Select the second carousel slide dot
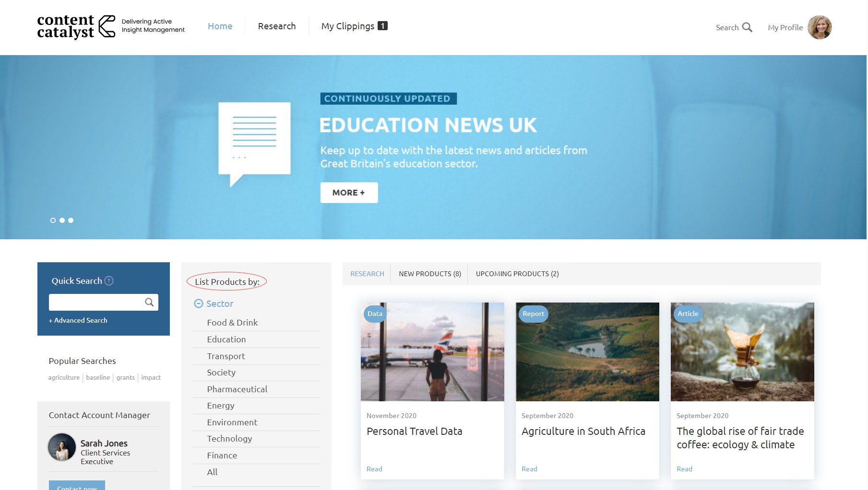Image resolution: width=868 pixels, height=490 pixels. click(x=62, y=221)
